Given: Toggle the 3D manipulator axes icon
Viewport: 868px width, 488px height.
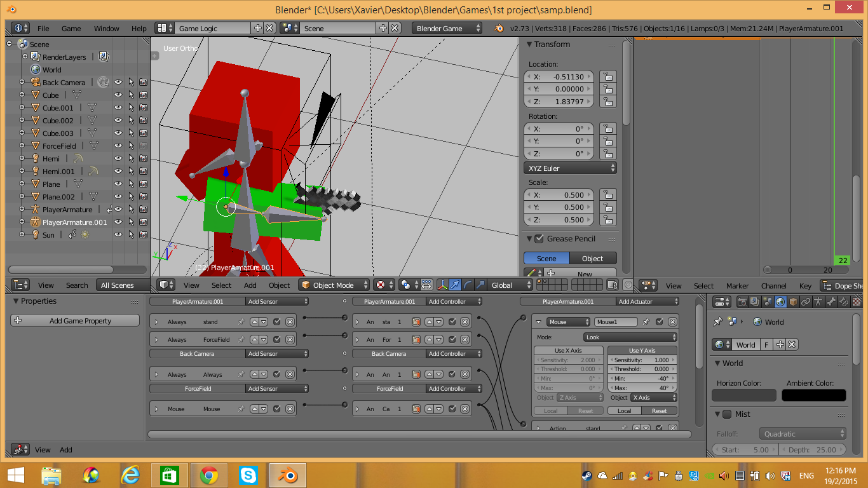Looking at the screenshot, I should (442, 285).
